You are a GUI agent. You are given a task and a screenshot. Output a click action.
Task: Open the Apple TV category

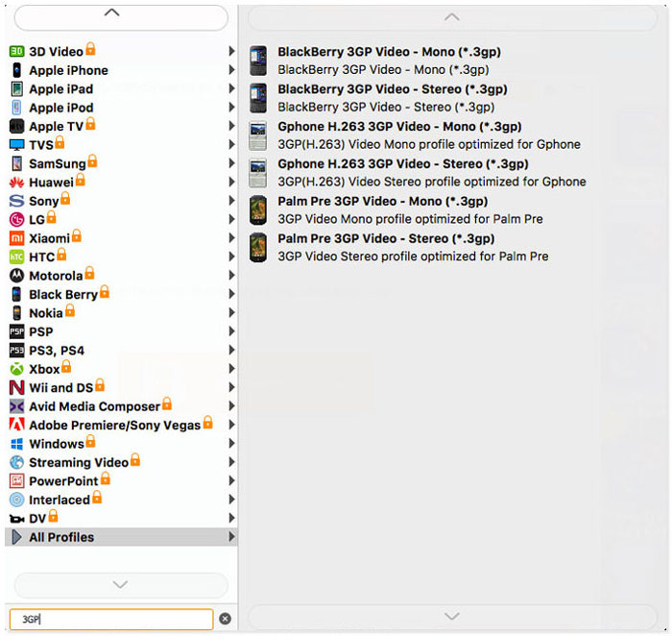coord(121,126)
